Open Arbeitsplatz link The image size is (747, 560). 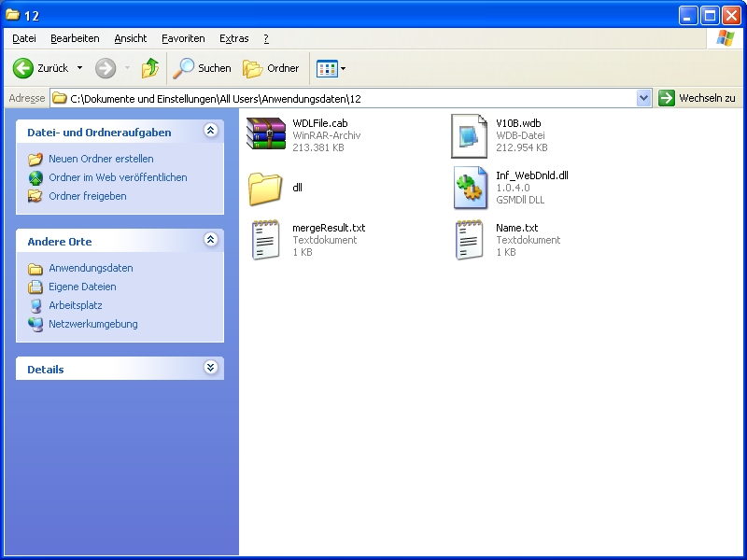[x=76, y=305]
